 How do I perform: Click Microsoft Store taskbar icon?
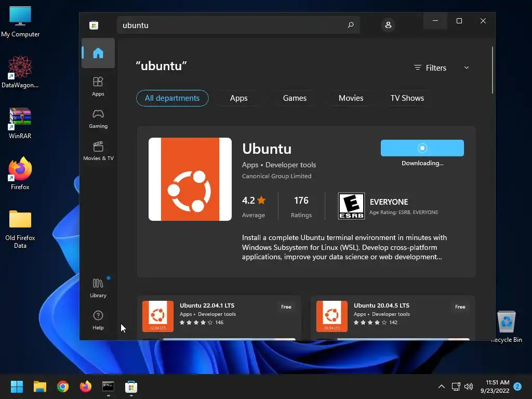point(131,387)
